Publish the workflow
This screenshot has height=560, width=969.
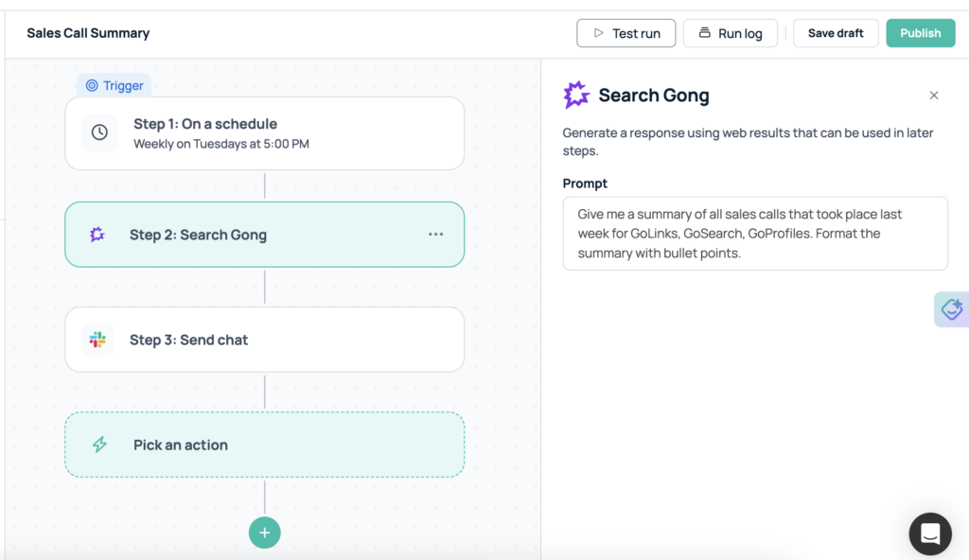tap(920, 33)
